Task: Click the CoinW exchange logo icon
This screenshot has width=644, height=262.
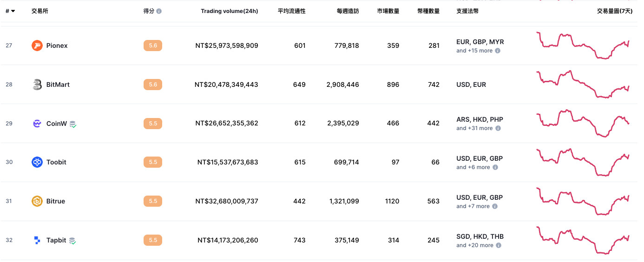Action: click(x=37, y=124)
